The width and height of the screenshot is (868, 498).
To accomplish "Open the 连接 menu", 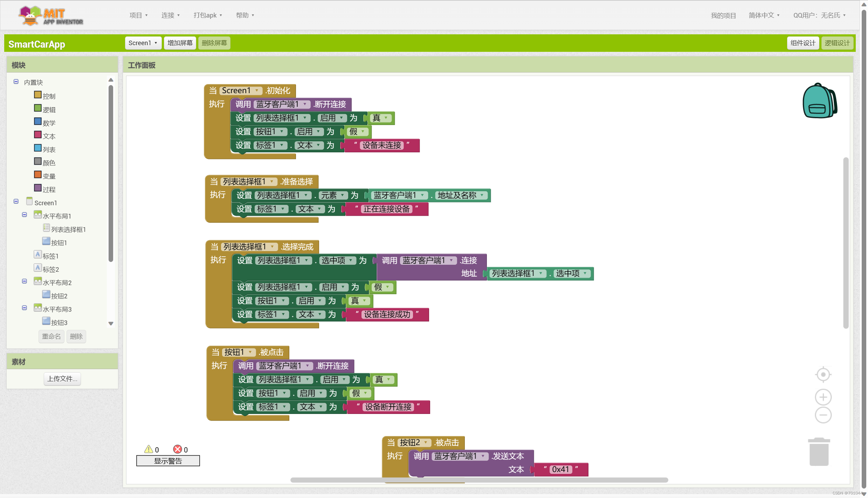I will pos(170,15).
